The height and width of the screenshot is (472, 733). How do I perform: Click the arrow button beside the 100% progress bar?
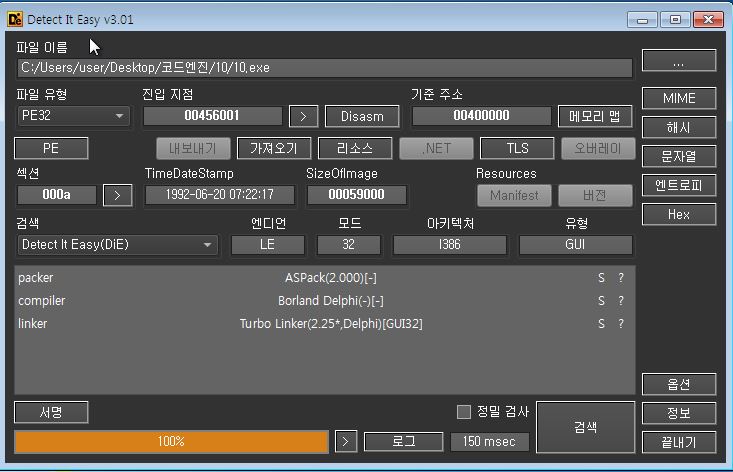click(x=346, y=442)
